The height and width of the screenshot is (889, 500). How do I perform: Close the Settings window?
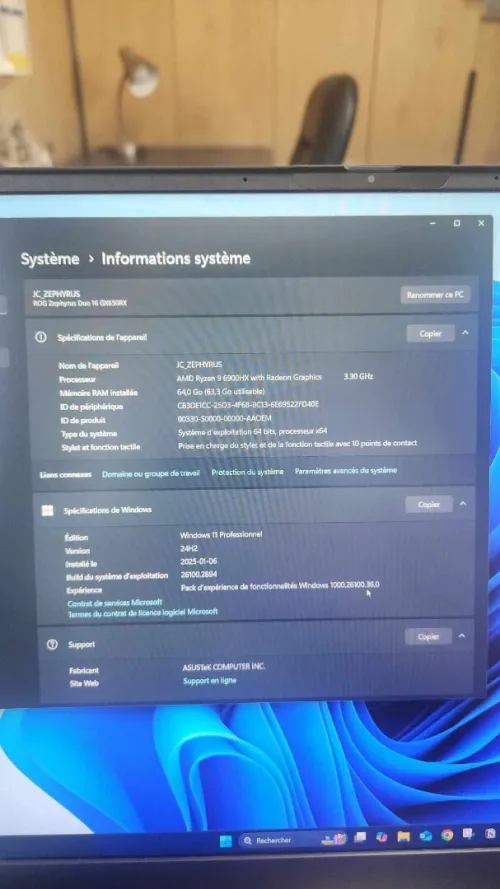point(481,223)
